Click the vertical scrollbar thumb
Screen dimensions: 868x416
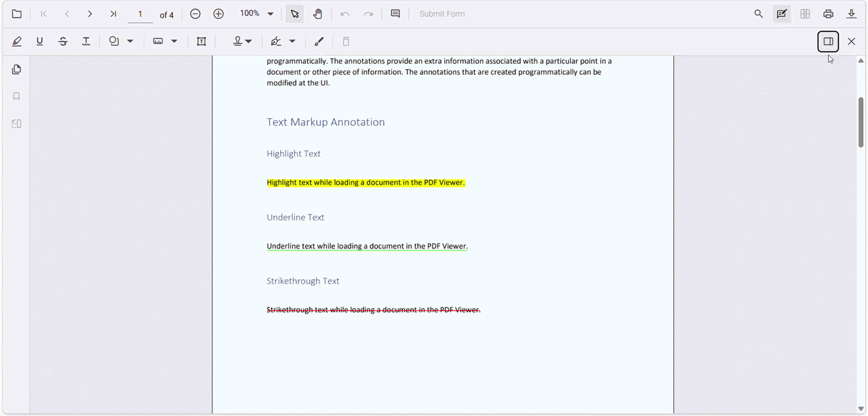pos(861,122)
